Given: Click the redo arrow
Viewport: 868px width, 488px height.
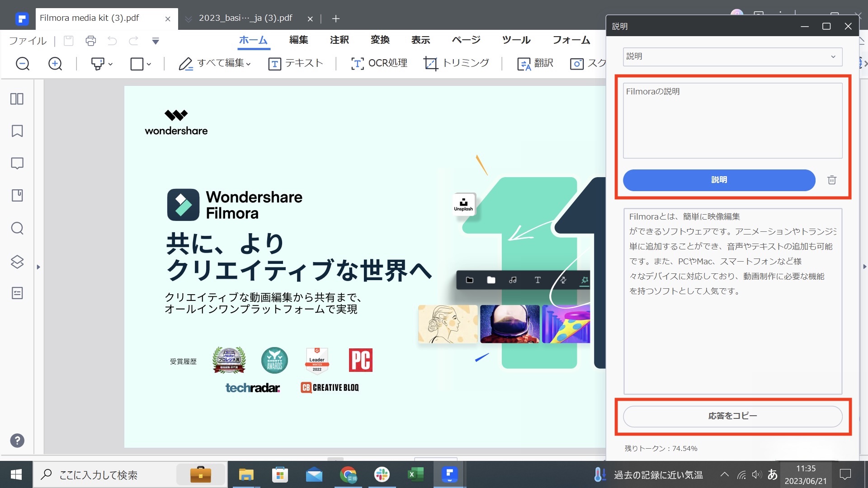Looking at the screenshot, I should [x=133, y=41].
